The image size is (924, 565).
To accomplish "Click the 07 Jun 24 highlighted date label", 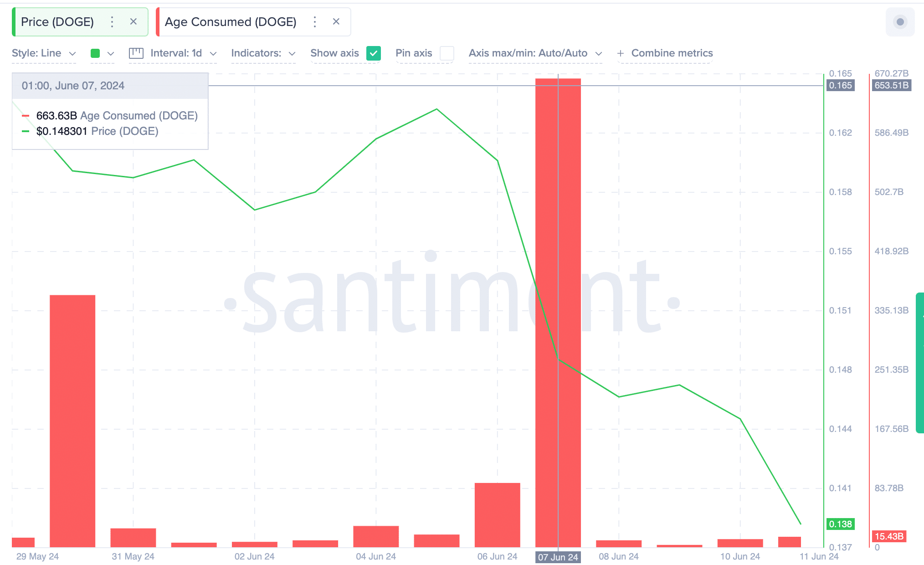I will pos(558,557).
